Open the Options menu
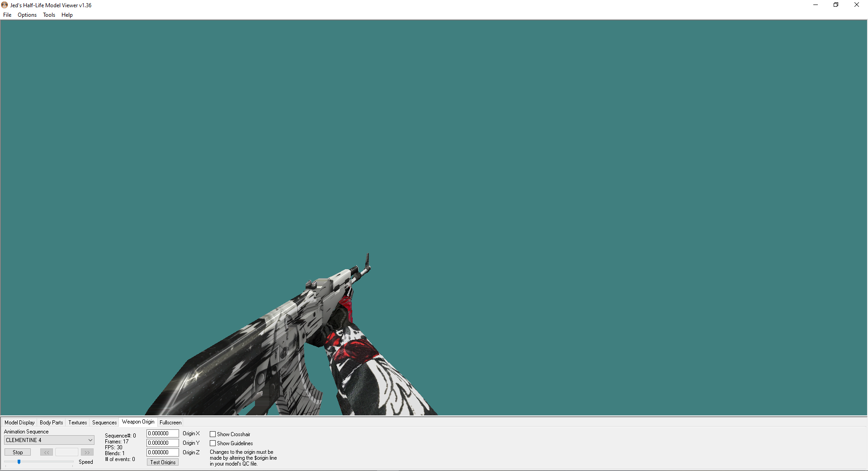Viewport: 868px width, 471px height. pos(27,15)
